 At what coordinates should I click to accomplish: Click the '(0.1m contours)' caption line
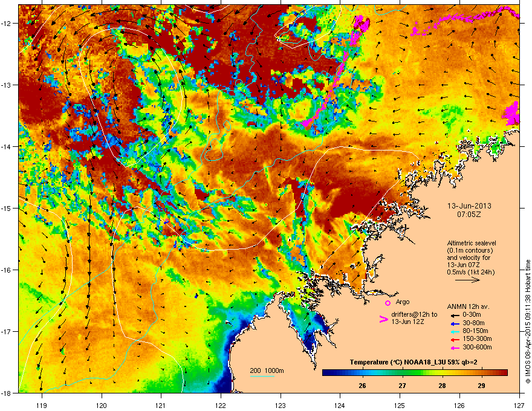[x=470, y=251]
